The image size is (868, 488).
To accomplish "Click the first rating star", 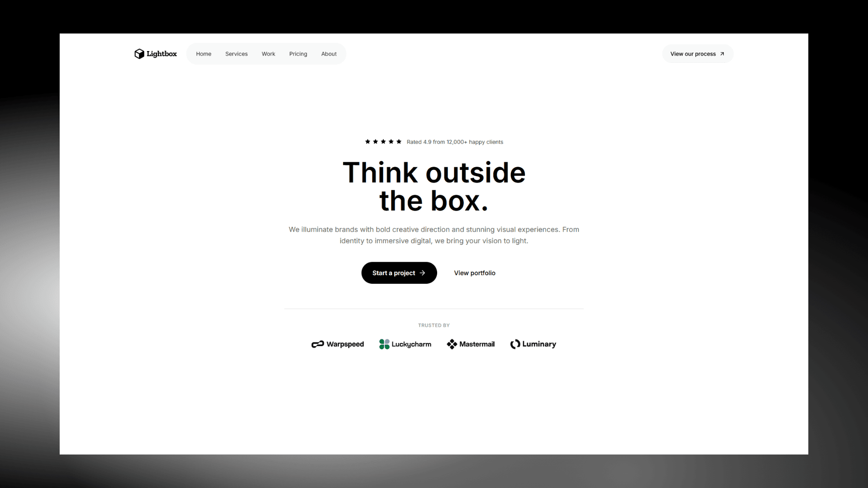I will (368, 141).
